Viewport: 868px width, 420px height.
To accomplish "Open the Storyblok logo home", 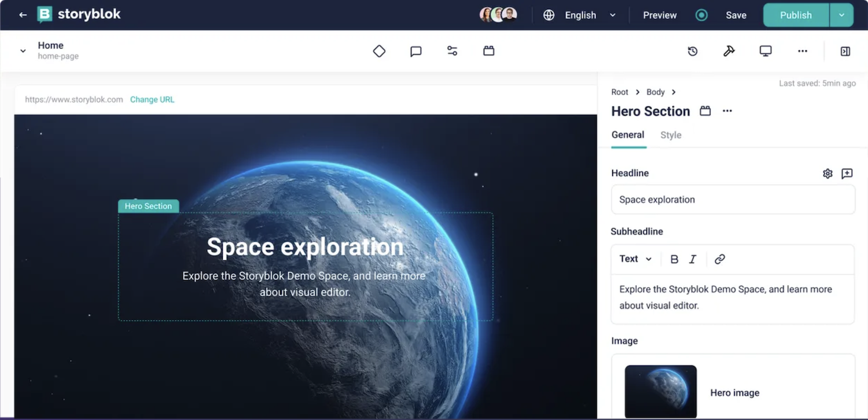I will click(79, 14).
